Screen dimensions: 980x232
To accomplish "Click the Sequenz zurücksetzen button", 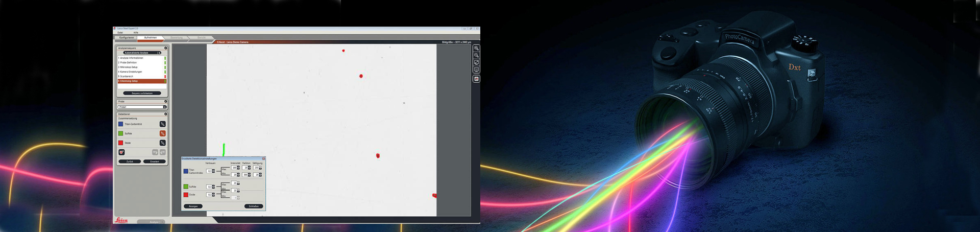I will [x=142, y=93].
